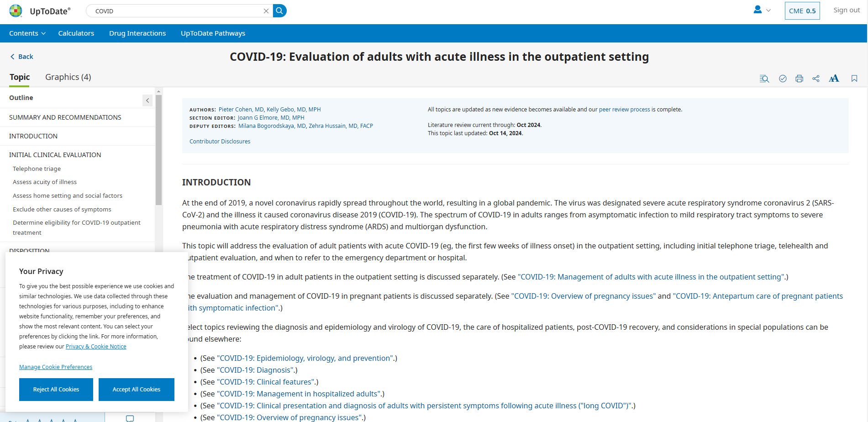The height and width of the screenshot is (422, 868).
Task: Open the peer review process link
Action: [x=624, y=110]
